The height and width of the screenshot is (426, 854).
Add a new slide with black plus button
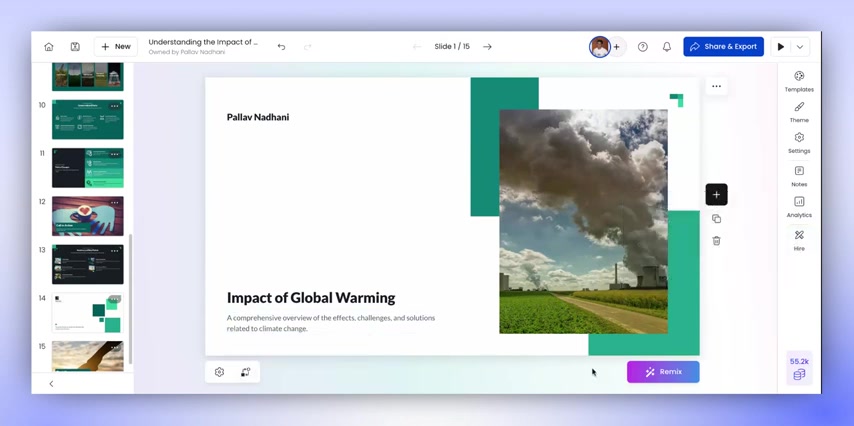tap(716, 194)
